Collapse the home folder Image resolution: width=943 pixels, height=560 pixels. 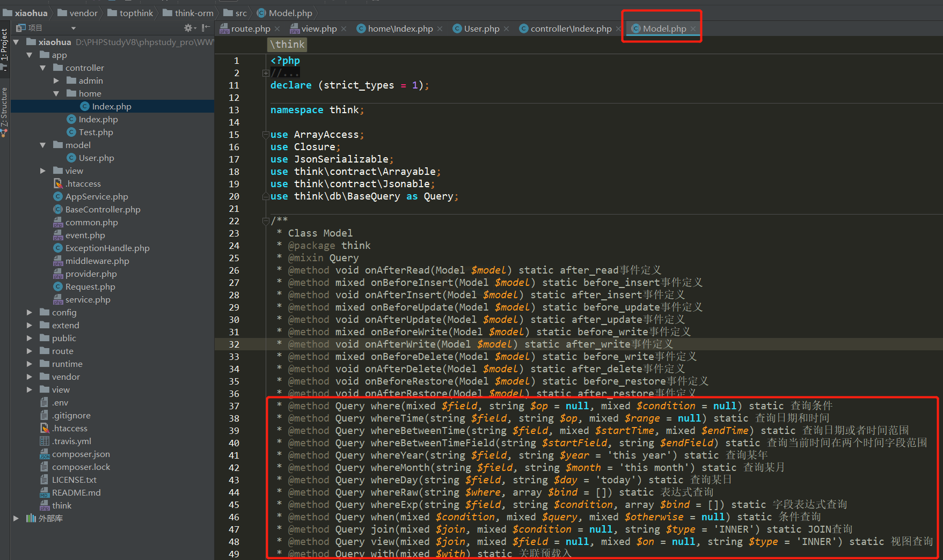[56, 93]
